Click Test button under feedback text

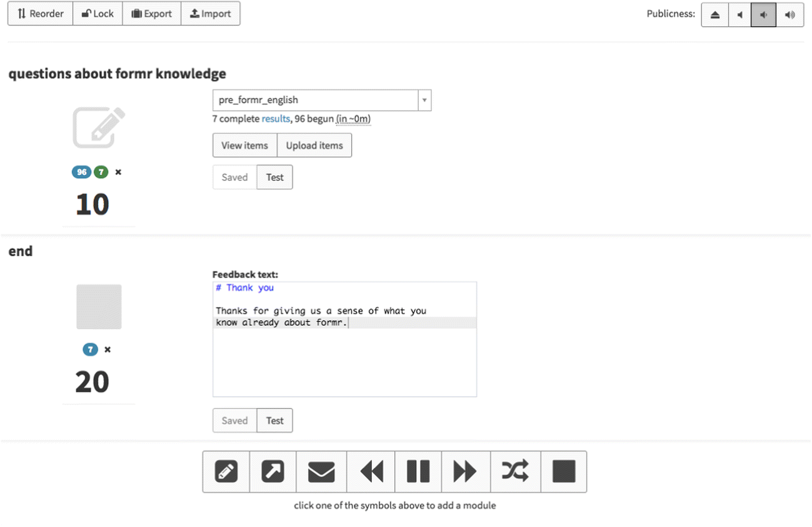[275, 420]
